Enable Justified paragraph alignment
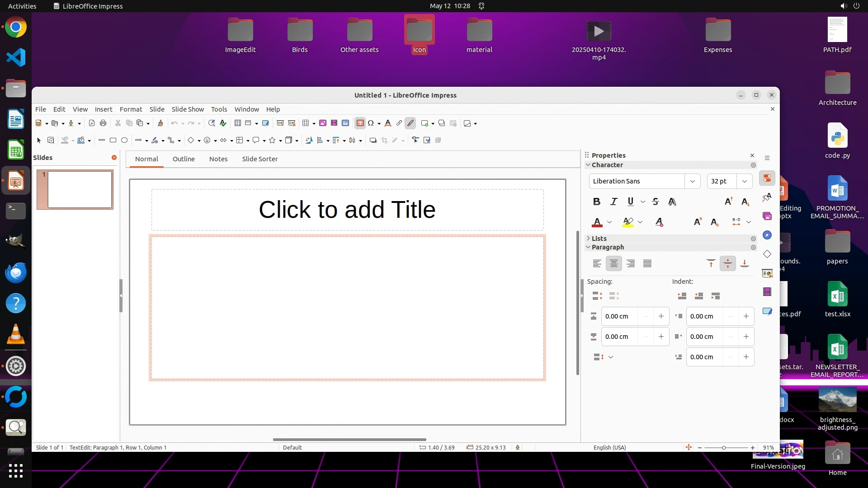Viewport: 868px width, 488px height. tap(647, 263)
